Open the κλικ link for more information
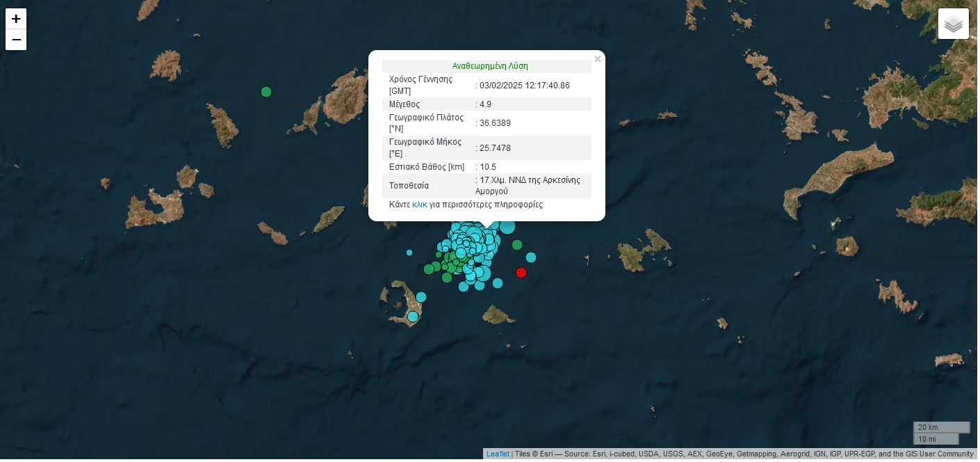The image size is (980, 462). click(x=420, y=205)
